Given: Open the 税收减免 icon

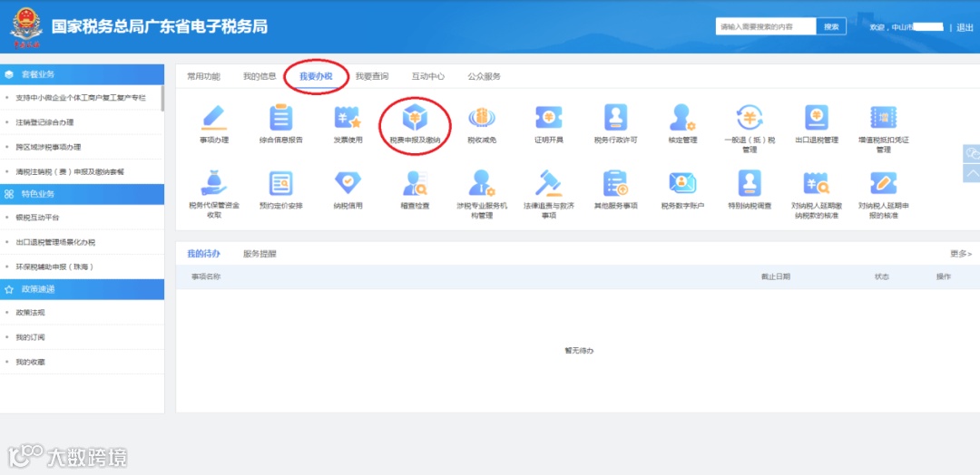Looking at the screenshot, I should pos(482,118).
